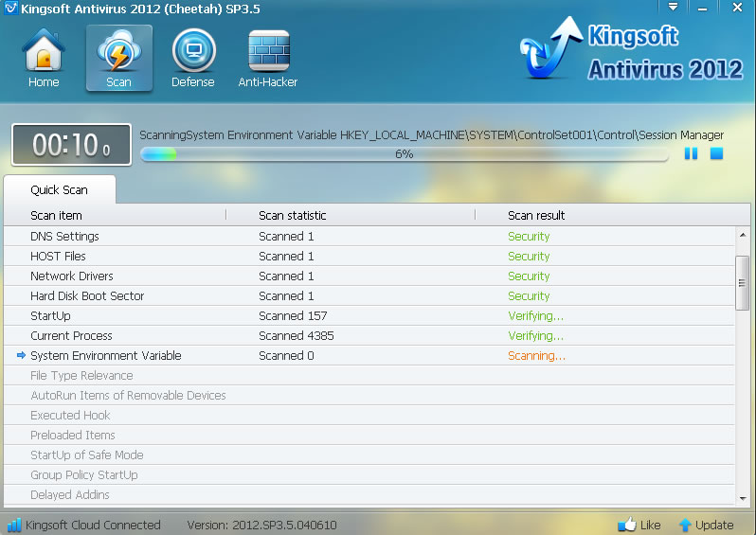Open the title bar dropdown menu arrow
This screenshot has height=535, width=756.
[673, 7]
